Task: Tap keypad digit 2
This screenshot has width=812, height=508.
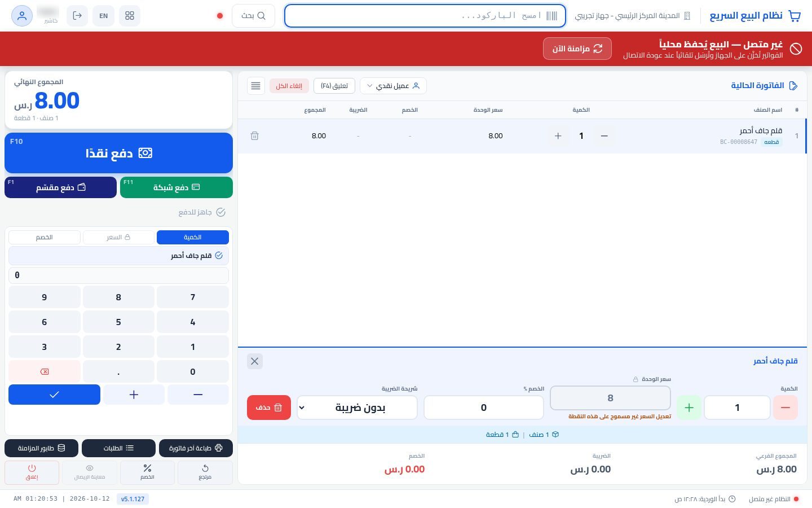Action: point(118,347)
